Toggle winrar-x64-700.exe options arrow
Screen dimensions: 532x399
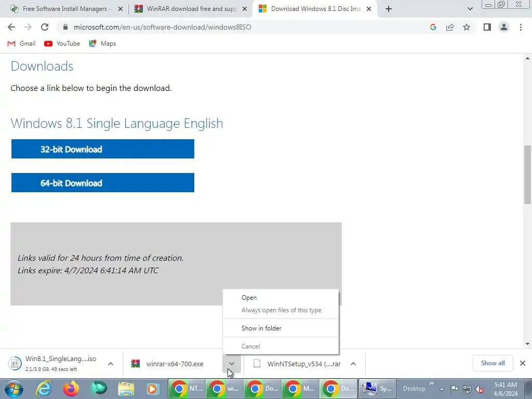[x=231, y=363]
